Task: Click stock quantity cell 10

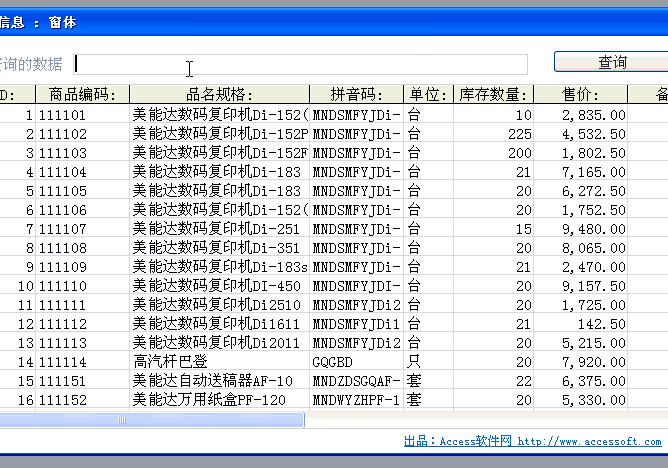Action: [x=494, y=115]
